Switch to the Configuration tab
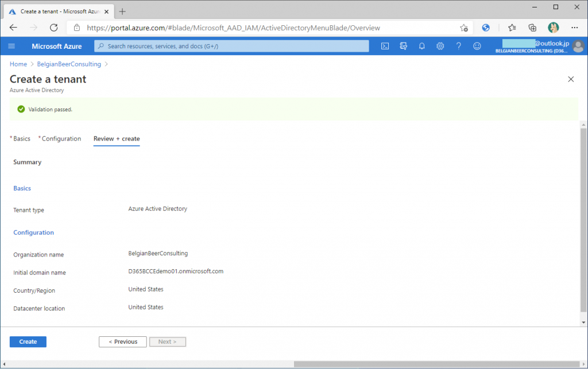The height and width of the screenshot is (369, 588). coord(61,139)
